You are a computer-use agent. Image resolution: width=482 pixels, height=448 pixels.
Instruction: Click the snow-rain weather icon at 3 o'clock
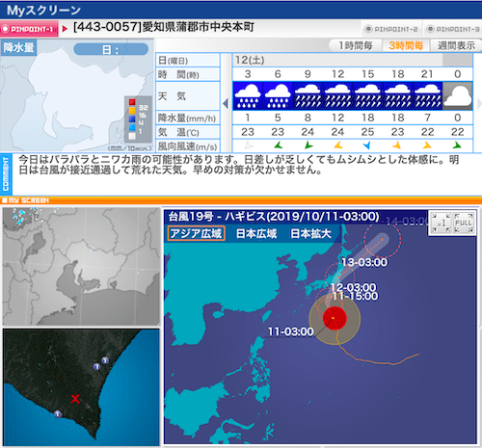tap(248, 95)
